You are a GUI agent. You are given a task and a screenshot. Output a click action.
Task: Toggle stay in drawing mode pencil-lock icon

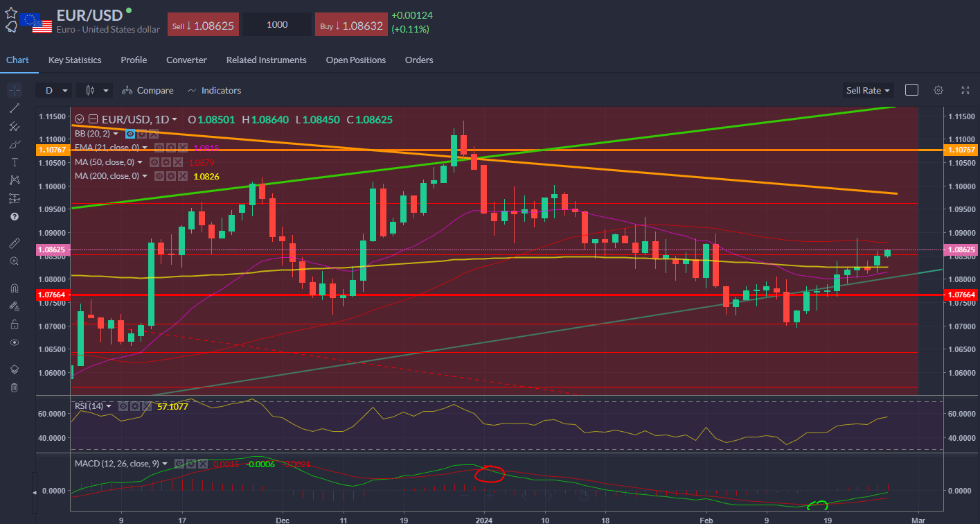coord(15,306)
